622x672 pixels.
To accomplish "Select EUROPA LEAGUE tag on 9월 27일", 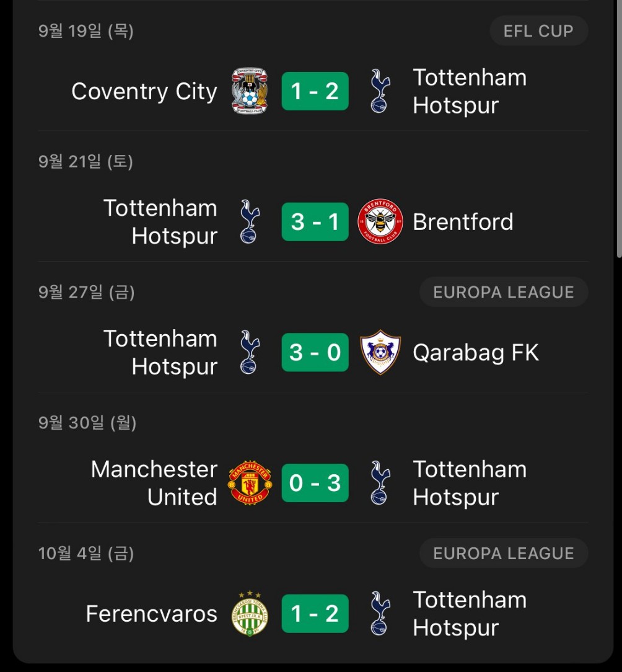I will click(503, 292).
